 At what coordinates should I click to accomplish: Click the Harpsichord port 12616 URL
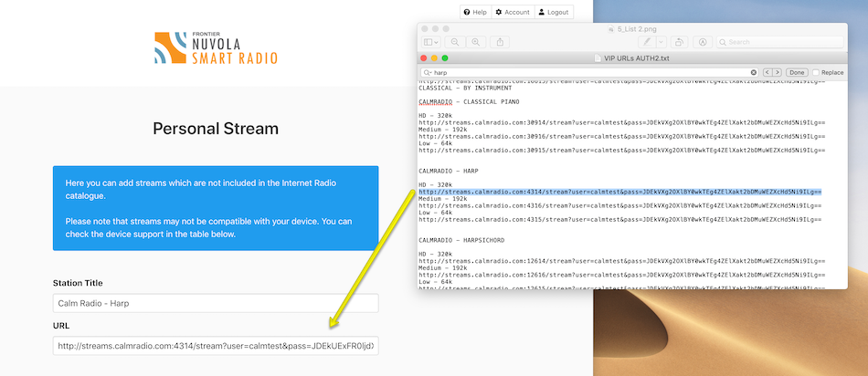click(621, 275)
